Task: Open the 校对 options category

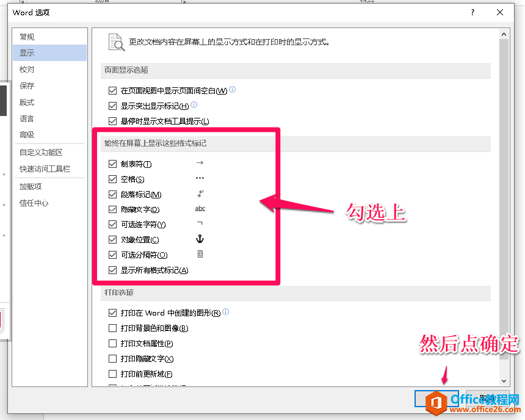Action: tap(49, 70)
